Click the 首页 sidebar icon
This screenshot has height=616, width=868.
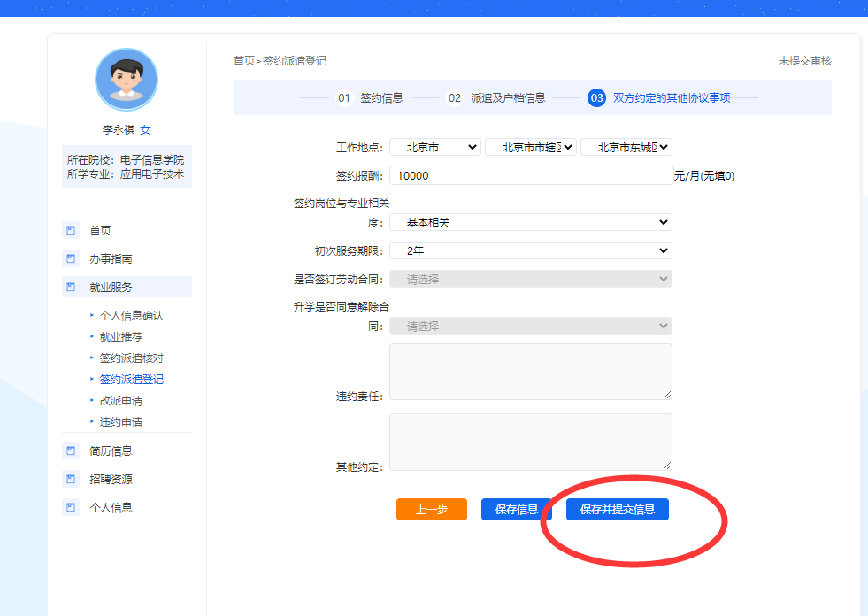coord(71,230)
